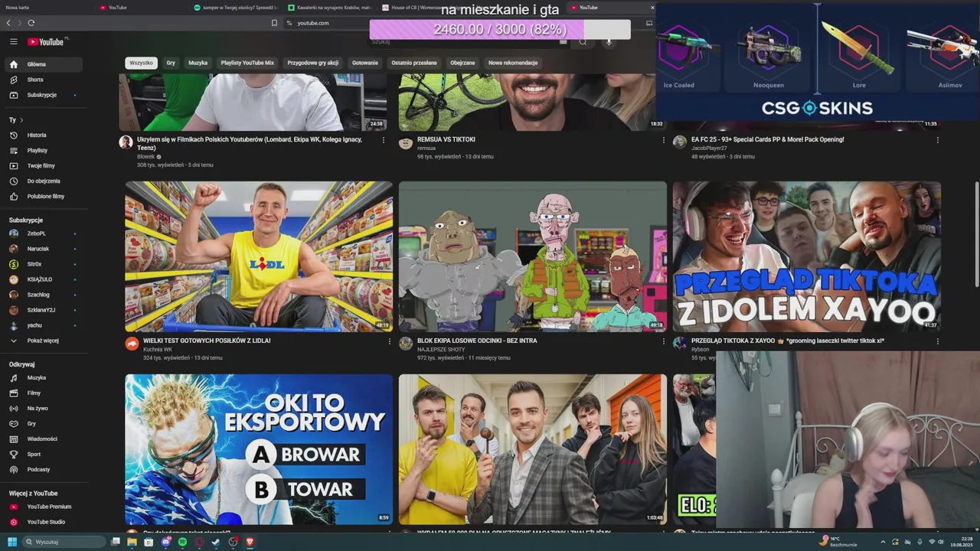Go to the YouTube logo home link
Screen dimensions: 980x551
click(x=47, y=41)
